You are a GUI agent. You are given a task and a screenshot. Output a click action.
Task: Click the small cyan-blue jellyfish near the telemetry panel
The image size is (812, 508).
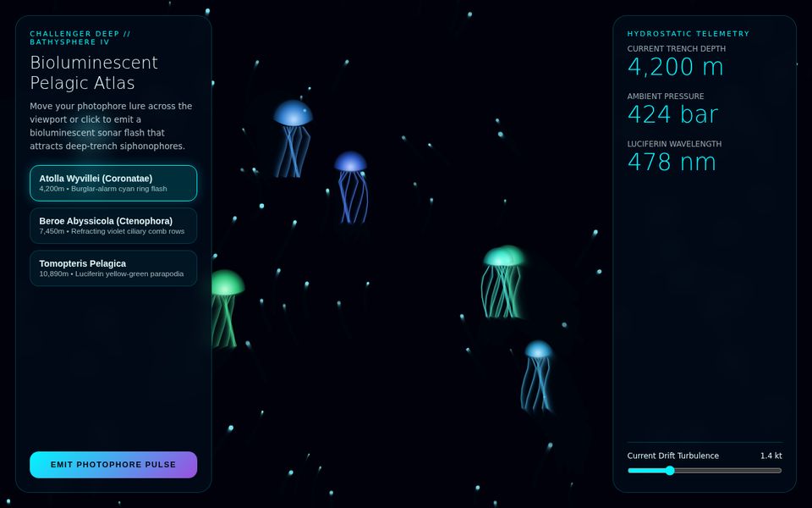(537, 376)
